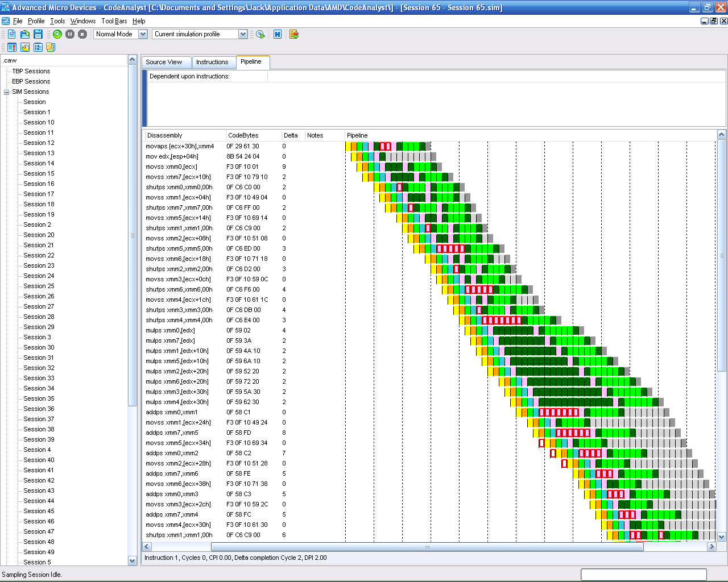Image resolution: width=728 pixels, height=582 pixels.
Task: Select Session 3 in the tree
Action: 37,337
